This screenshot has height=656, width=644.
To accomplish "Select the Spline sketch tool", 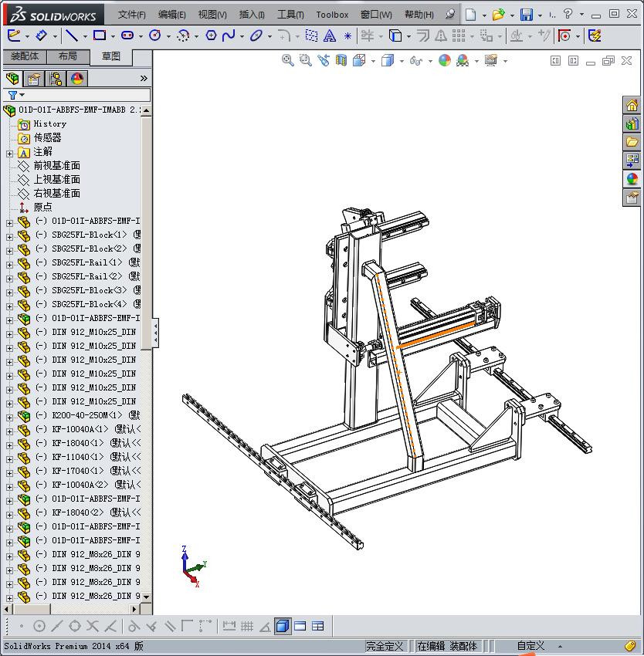I will [229, 36].
